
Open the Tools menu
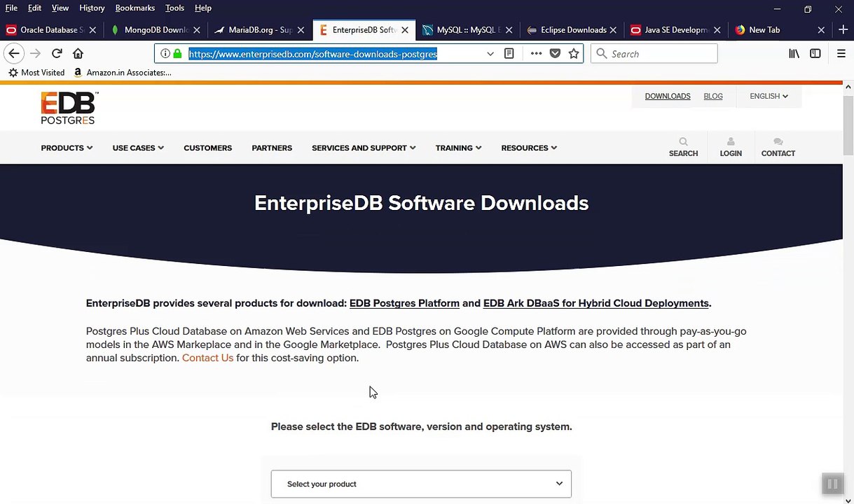174,8
